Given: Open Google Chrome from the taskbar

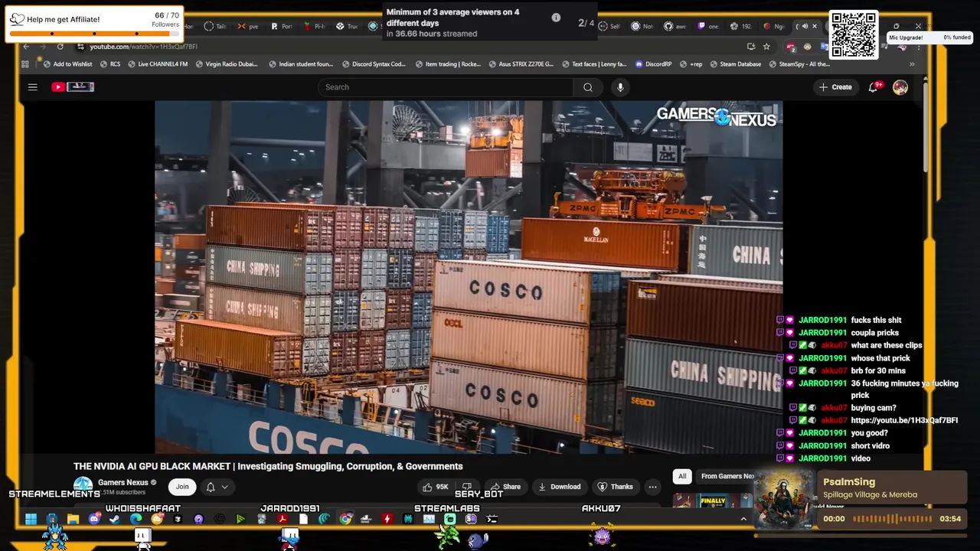Looking at the screenshot, I should [x=345, y=520].
